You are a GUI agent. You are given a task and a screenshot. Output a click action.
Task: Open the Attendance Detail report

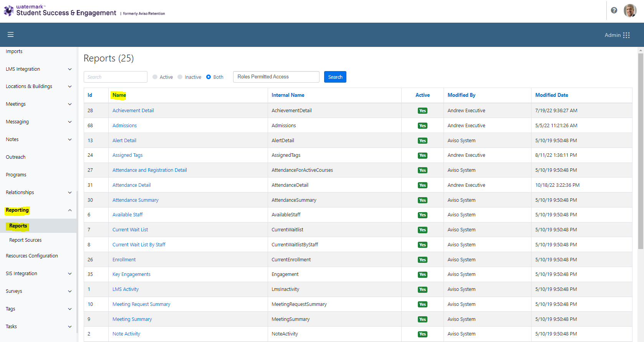pos(132,185)
